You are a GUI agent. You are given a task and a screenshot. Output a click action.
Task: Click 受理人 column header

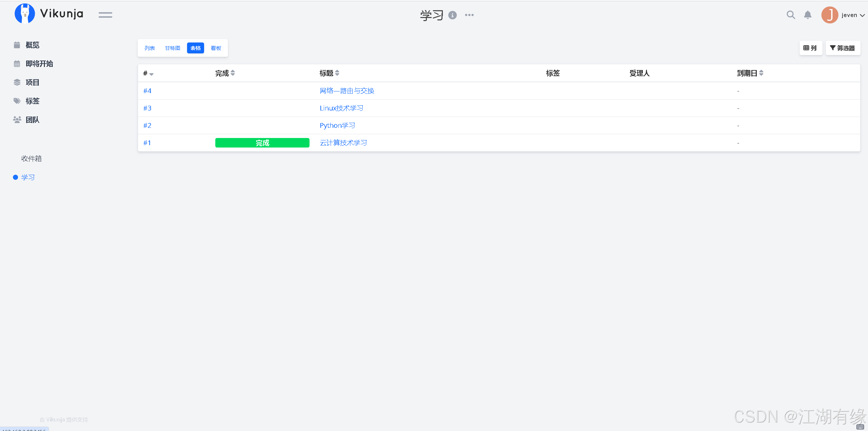click(x=639, y=73)
